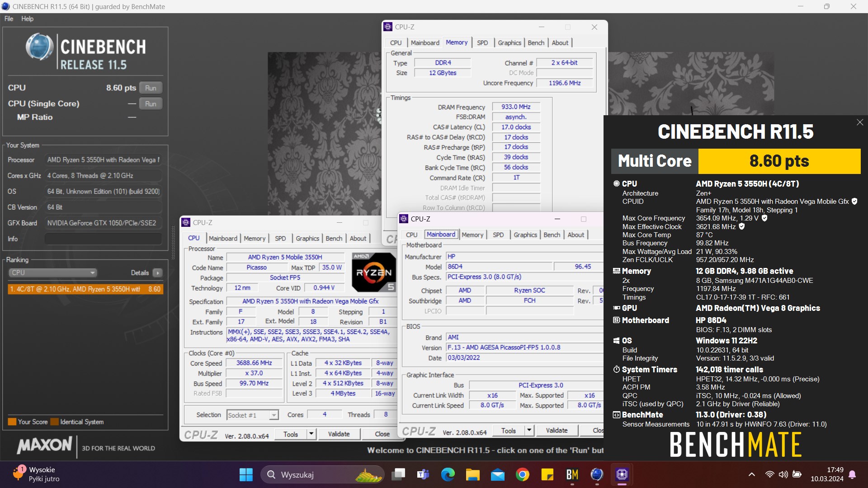Expand Tools dropdown arrow in CPU-Z Mainboard window
868x488 pixels.
[x=529, y=431]
